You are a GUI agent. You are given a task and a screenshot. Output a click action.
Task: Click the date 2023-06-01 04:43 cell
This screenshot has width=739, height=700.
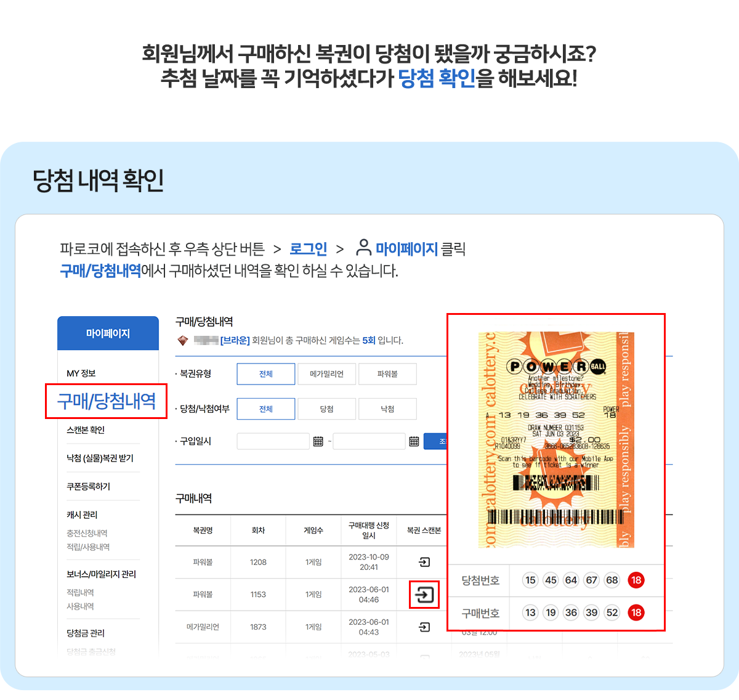click(369, 627)
